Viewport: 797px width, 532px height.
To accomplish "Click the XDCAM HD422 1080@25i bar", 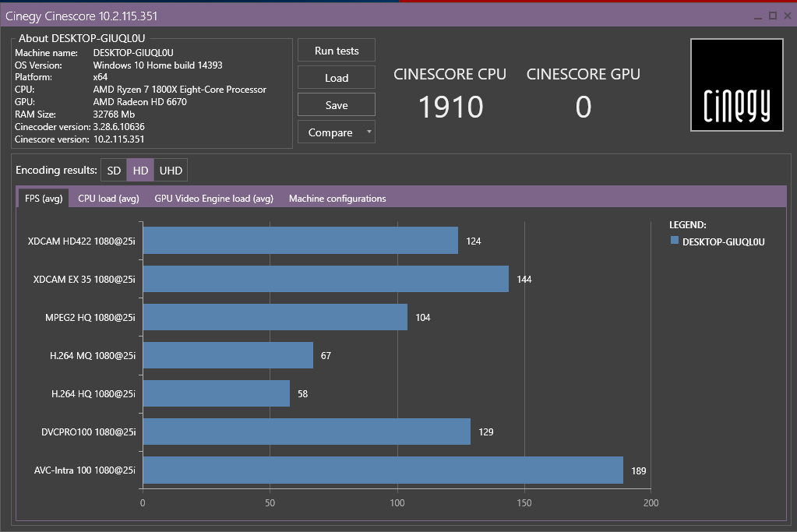I will (x=301, y=241).
